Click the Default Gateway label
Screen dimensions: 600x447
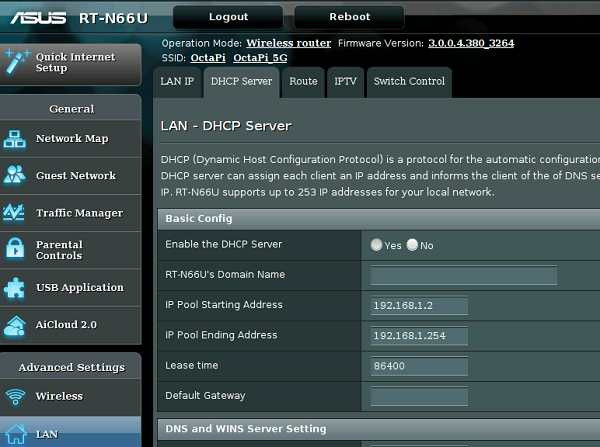pos(205,396)
